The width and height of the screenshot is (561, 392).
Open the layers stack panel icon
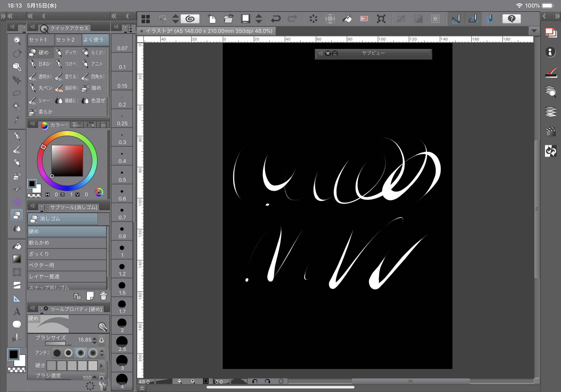click(550, 111)
